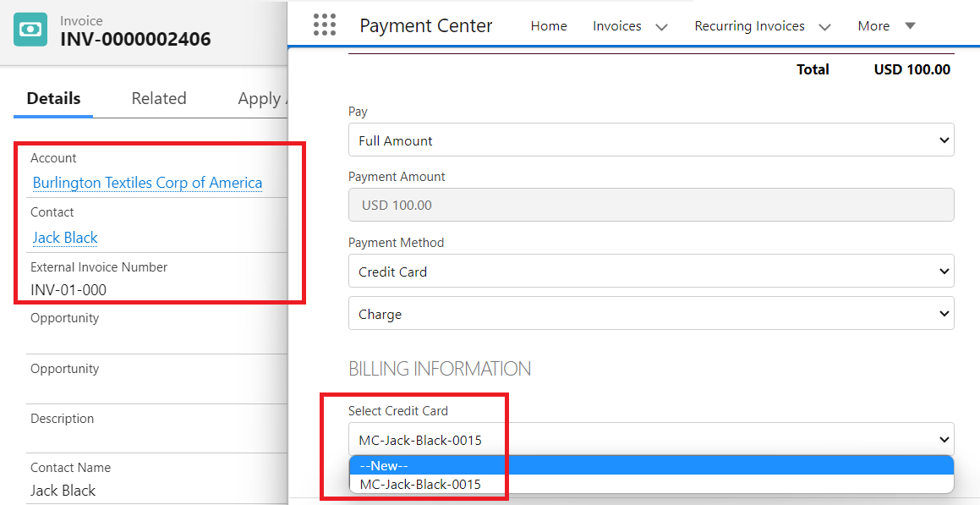
Task: Open the More menu arrow
Action: 910,25
